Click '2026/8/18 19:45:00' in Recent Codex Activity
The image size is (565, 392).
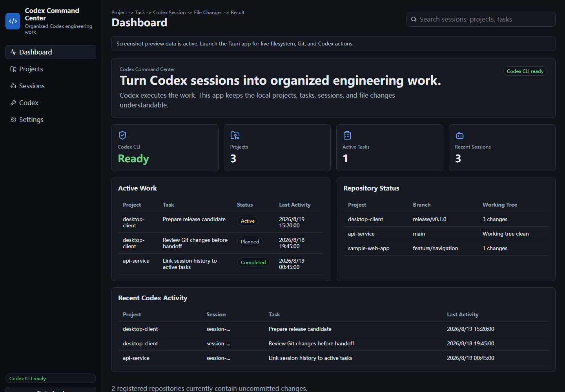click(470, 343)
